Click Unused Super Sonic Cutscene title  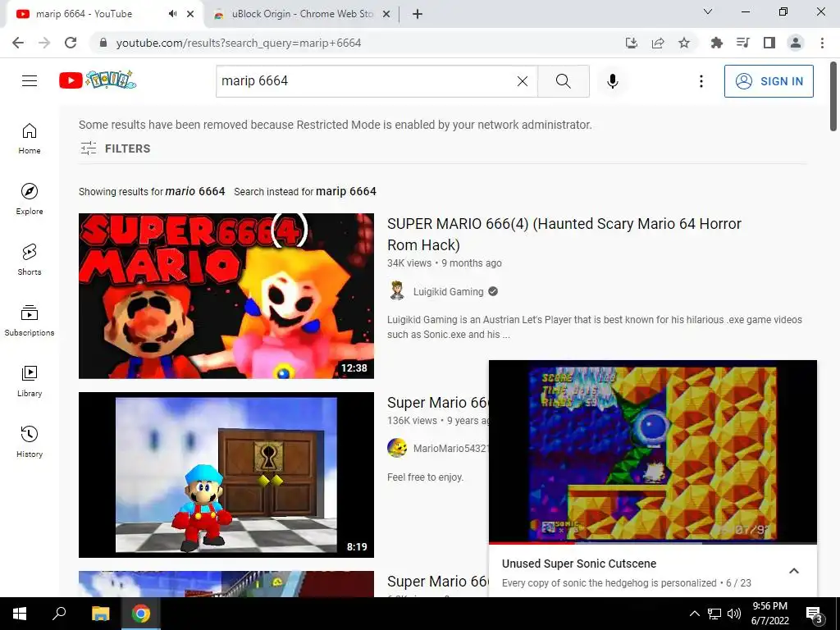(578, 564)
